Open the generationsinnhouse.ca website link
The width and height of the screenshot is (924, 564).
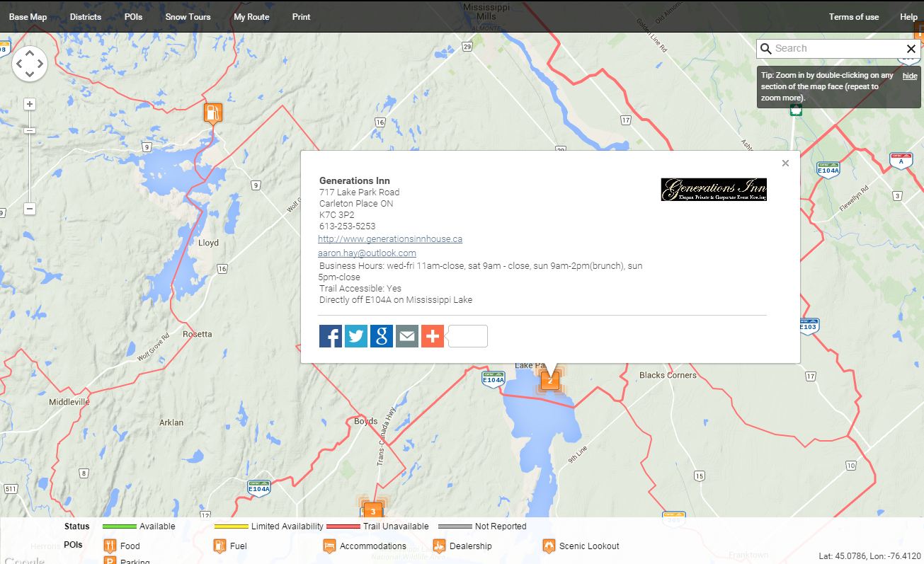point(390,239)
